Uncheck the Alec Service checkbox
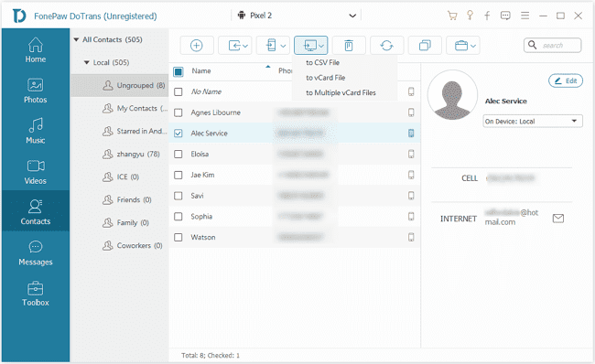The height and width of the screenshot is (364, 595). click(178, 134)
